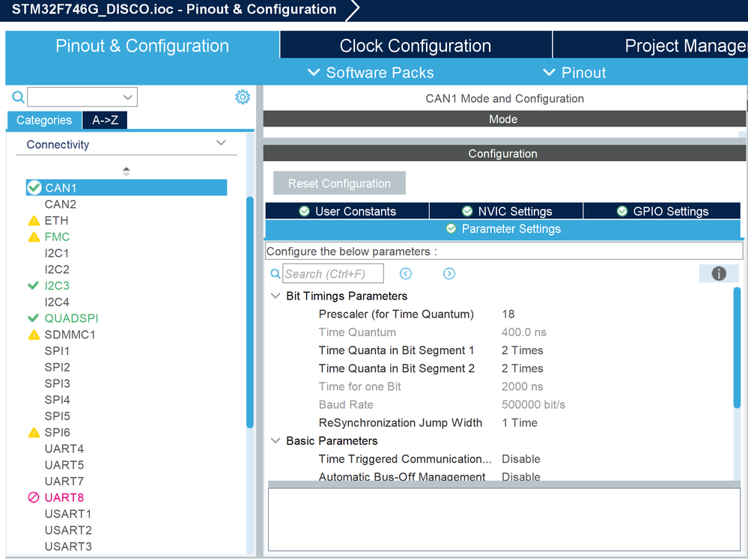748x560 pixels.
Task: Select SPI2 in the peripheral list
Action: point(57,367)
